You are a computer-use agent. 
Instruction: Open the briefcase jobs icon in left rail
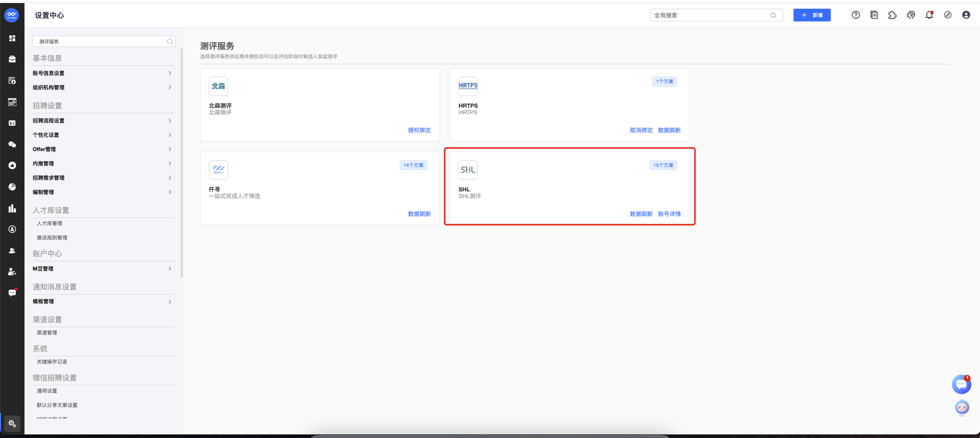[12, 59]
